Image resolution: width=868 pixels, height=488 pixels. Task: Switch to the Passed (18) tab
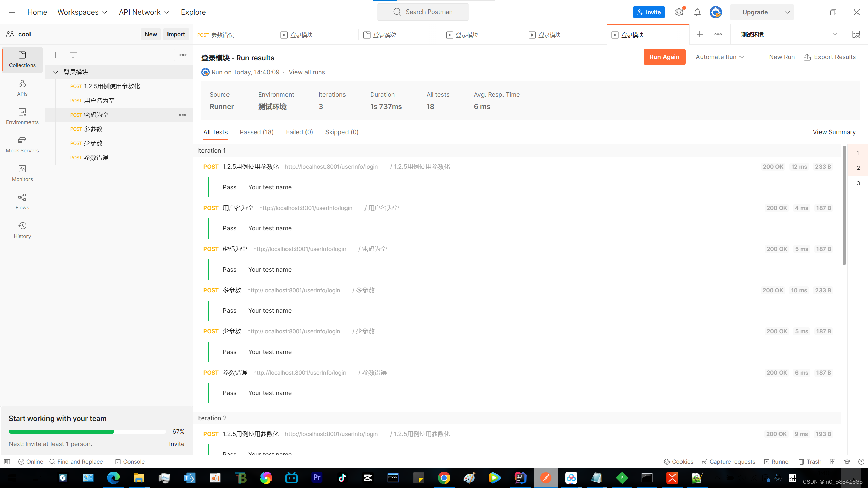pyautogui.click(x=256, y=132)
